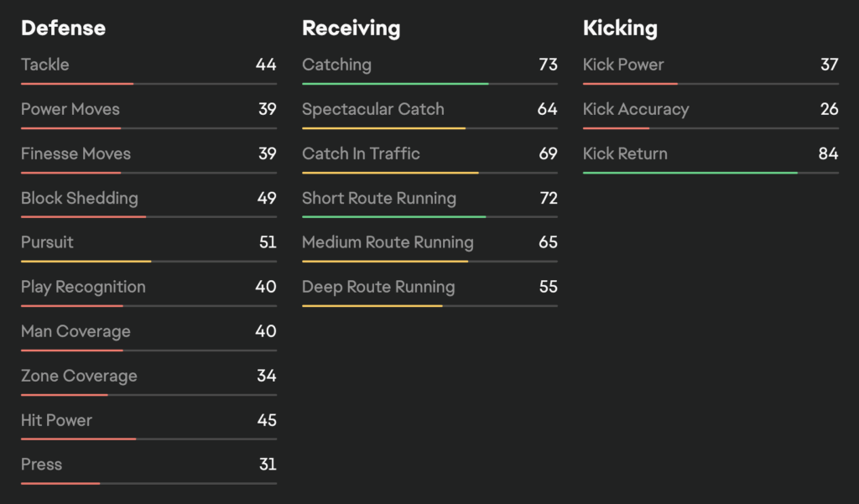Select the Play Recognition label

pyautogui.click(x=83, y=287)
